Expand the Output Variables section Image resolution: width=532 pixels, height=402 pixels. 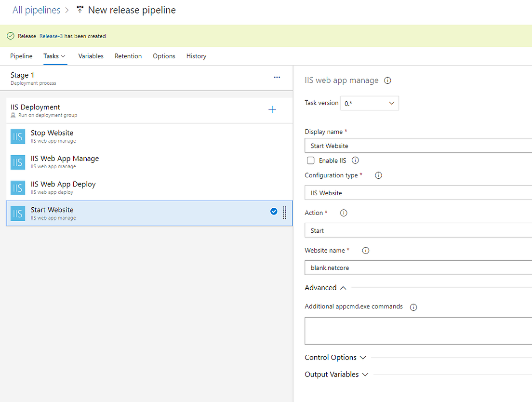pos(336,375)
